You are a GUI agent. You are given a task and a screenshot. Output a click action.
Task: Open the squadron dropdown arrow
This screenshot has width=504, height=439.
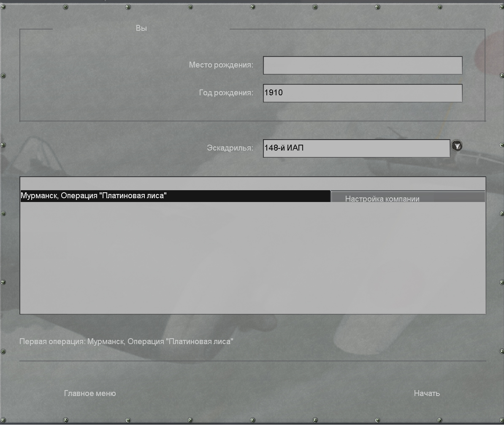[457, 146]
